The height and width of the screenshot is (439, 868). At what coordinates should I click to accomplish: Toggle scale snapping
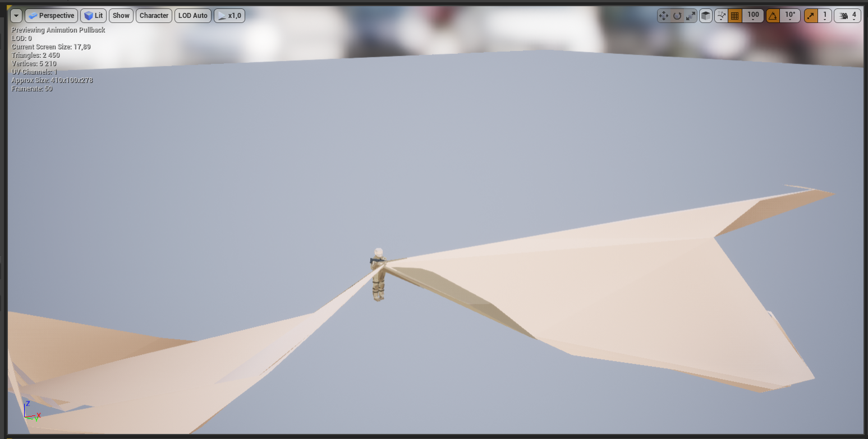pyautogui.click(x=811, y=15)
